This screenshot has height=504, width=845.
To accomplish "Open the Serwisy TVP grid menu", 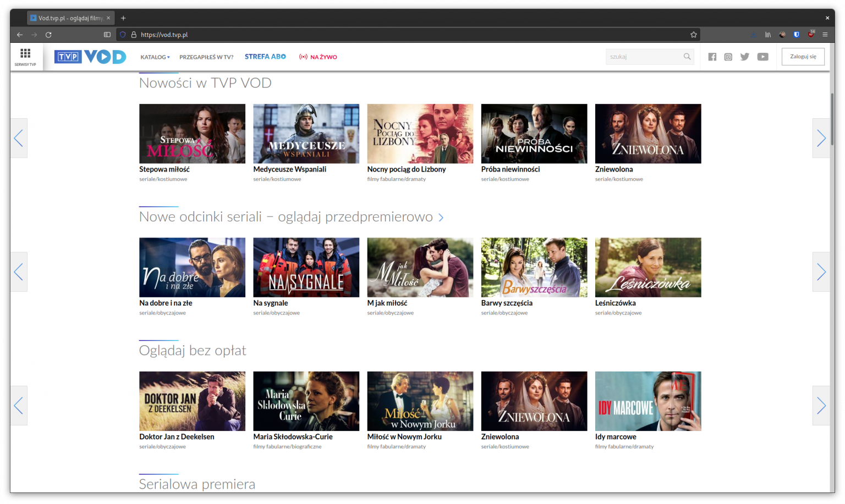I will point(25,56).
